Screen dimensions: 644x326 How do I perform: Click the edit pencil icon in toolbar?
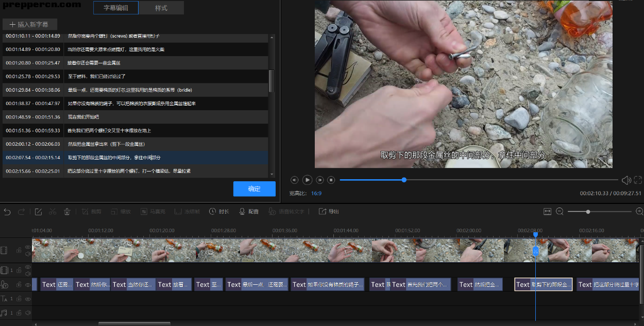coord(38,212)
